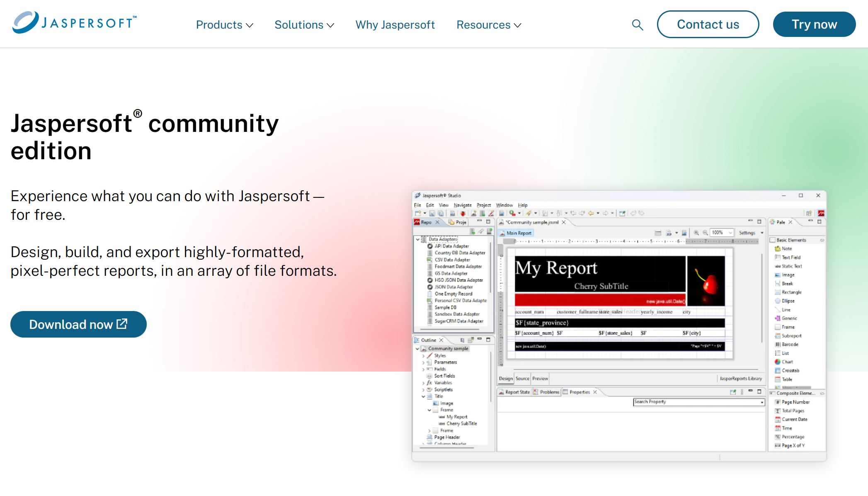The width and height of the screenshot is (868, 496).
Task: Switch to the Source tab
Action: click(x=522, y=378)
